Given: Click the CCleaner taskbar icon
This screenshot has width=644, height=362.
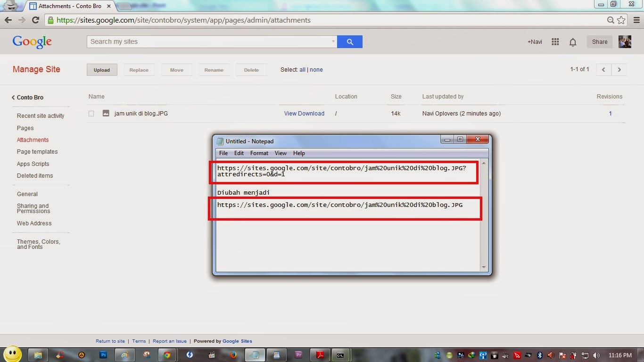Looking at the screenshot, I should click(60, 355).
